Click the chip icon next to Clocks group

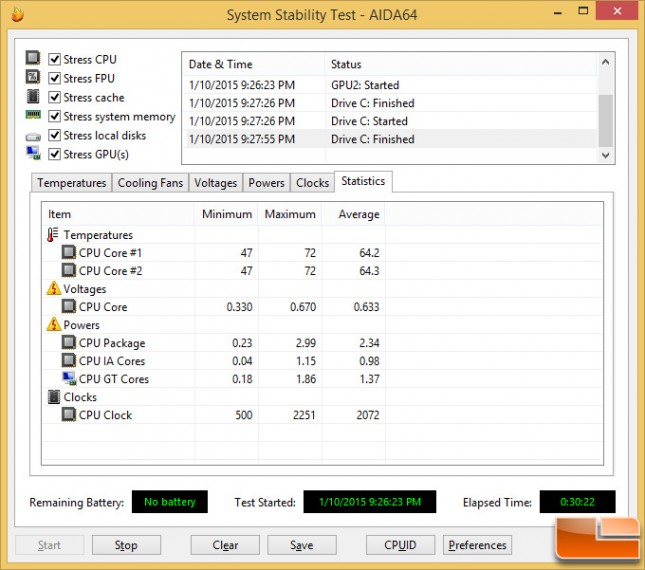[54, 397]
